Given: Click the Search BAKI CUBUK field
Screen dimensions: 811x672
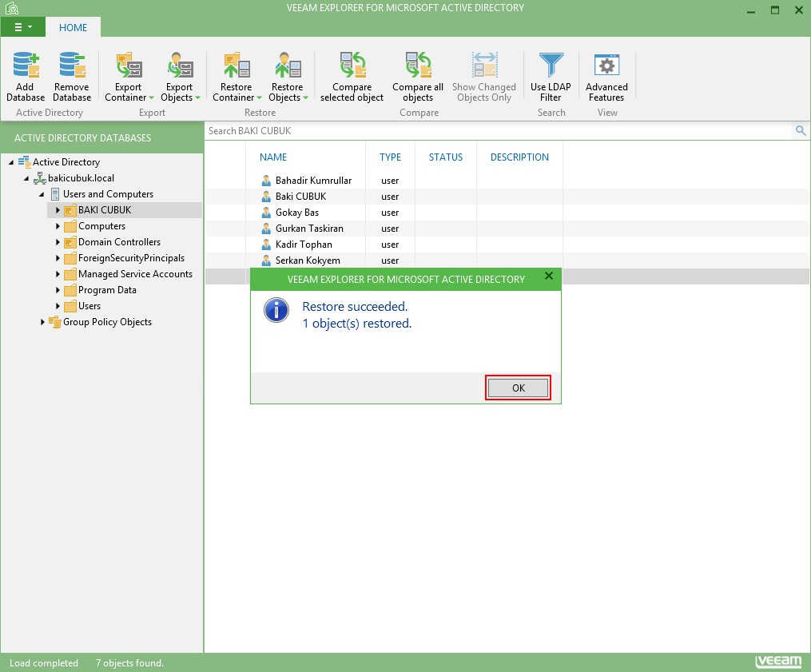Looking at the screenshot, I should click(x=499, y=131).
